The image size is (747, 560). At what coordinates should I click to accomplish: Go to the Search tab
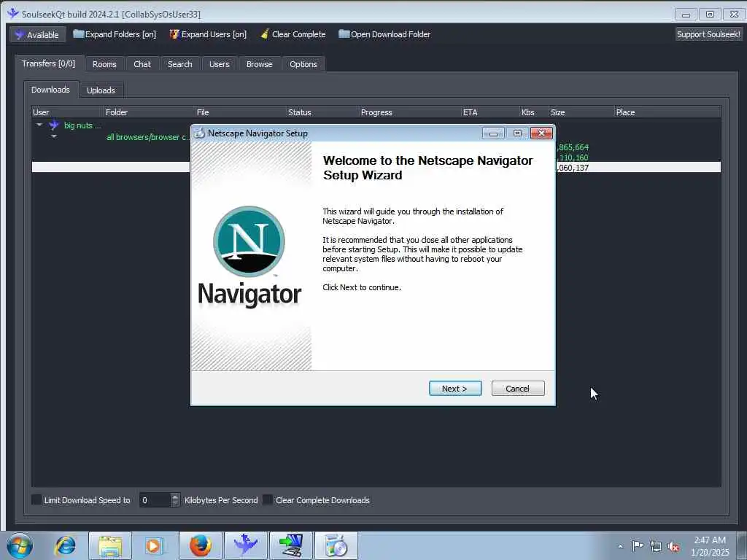[x=179, y=64]
